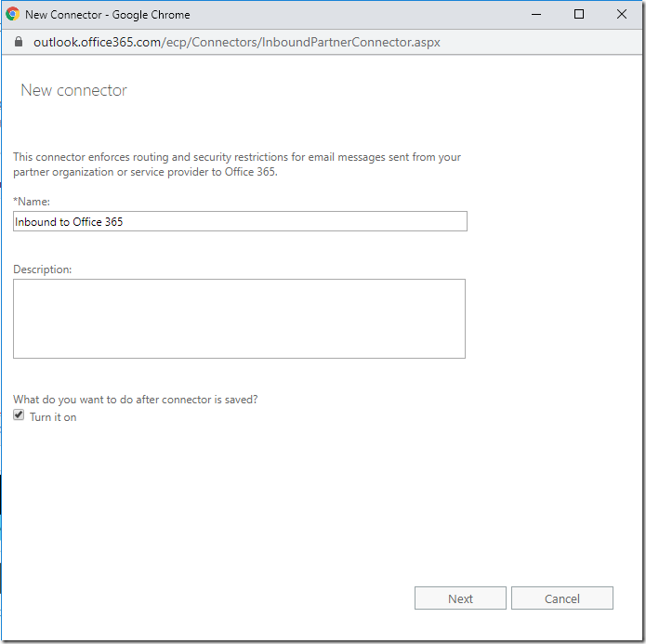Select the outlook.office365.com URL text

236,42
